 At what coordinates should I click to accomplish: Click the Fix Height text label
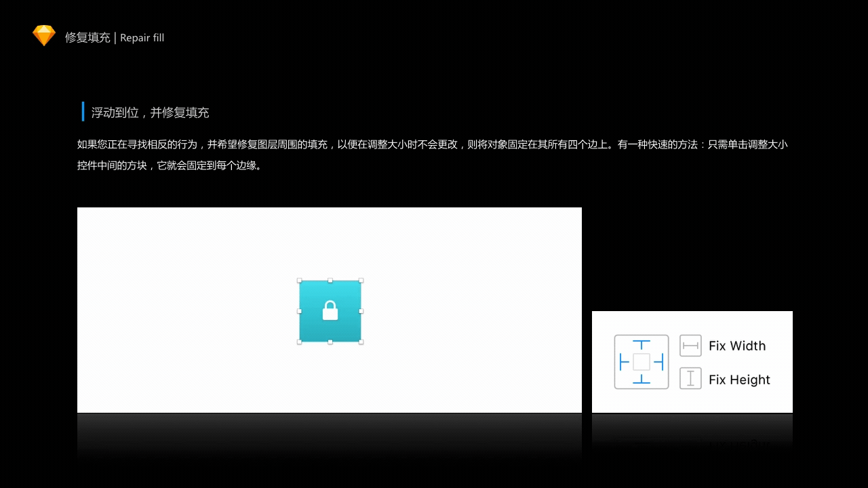point(739,380)
